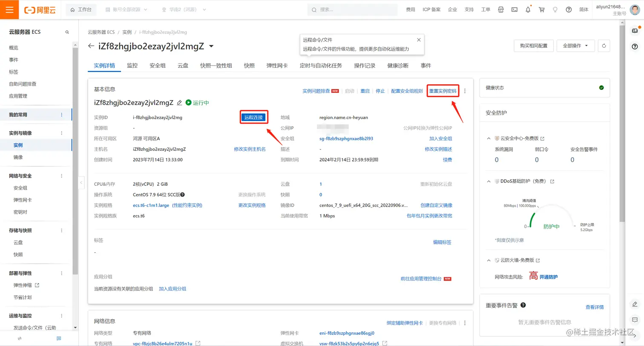Collapse the 云防火墙-免费版 section
Viewport: 644px width, 346px height.
pyautogui.click(x=489, y=260)
